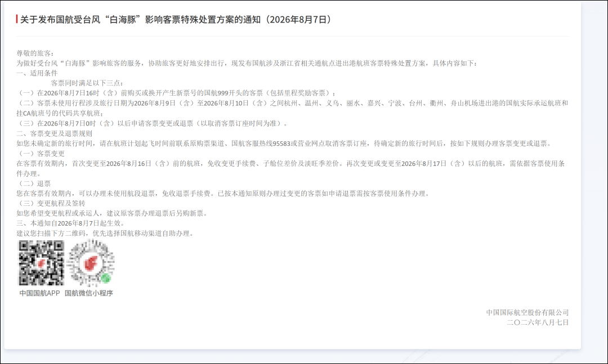This screenshot has height=364, width=608.
Task: Click the 中国国航APP QR code
Action: tap(42, 263)
